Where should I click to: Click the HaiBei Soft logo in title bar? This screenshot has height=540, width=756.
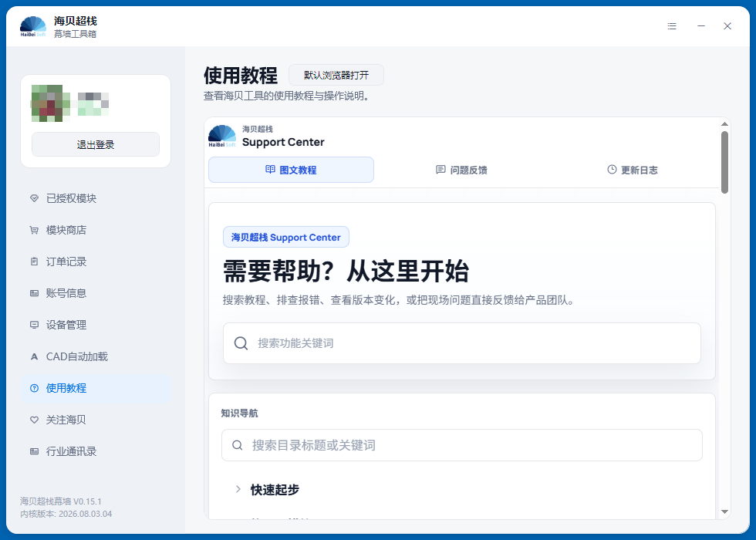(32, 26)
